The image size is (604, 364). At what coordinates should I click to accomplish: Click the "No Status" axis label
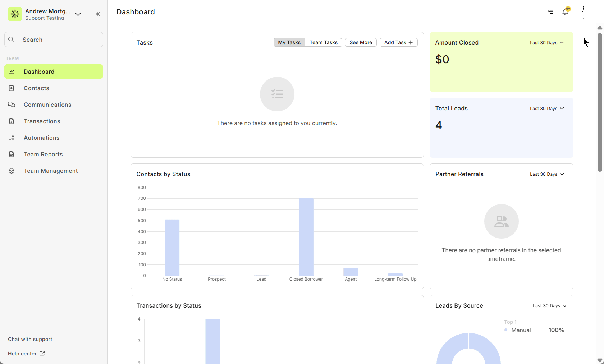(x=172, y=279)
